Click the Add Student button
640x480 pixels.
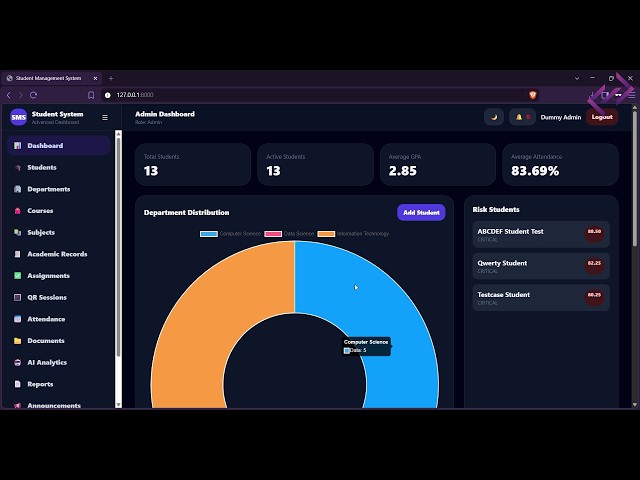421,212
